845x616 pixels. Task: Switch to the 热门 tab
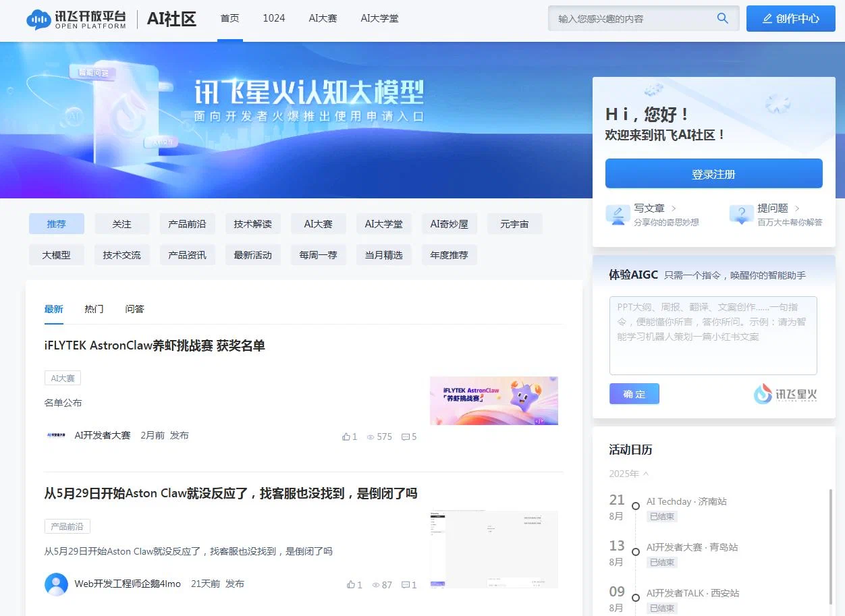pos(94,309)
